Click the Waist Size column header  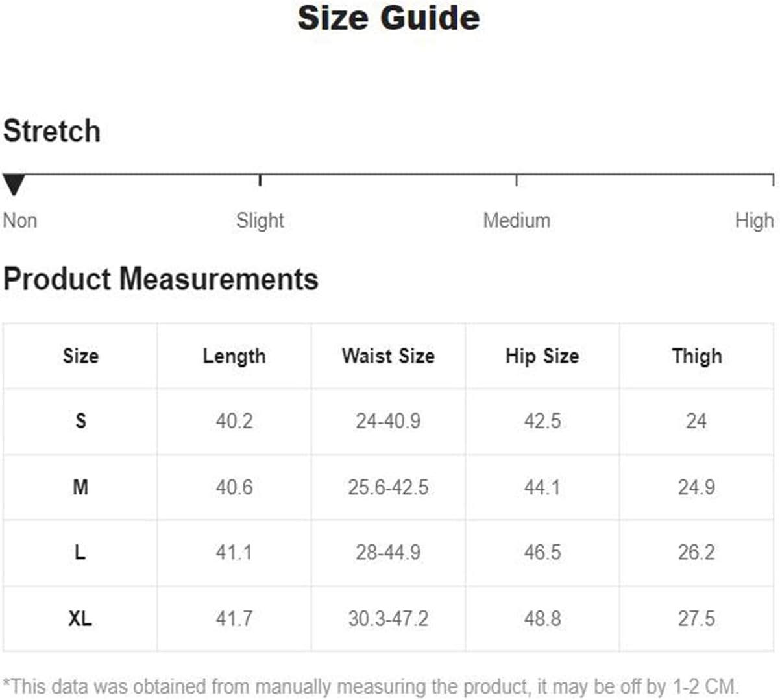tap(388, 356)
